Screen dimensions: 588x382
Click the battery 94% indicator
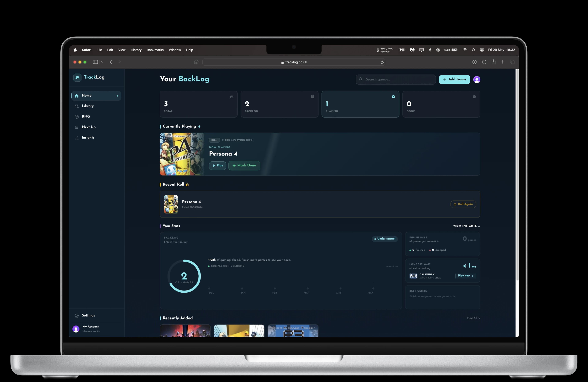[x=451, y=50]
